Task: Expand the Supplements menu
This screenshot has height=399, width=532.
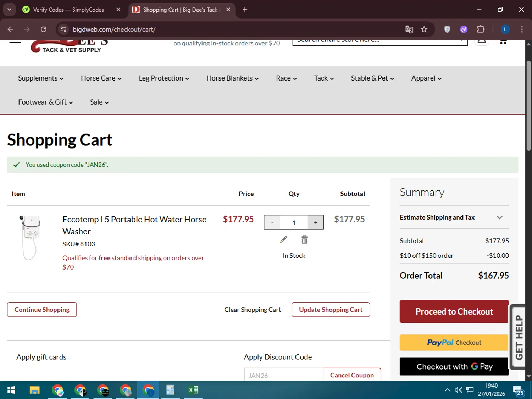Action: tap(41, 78)
